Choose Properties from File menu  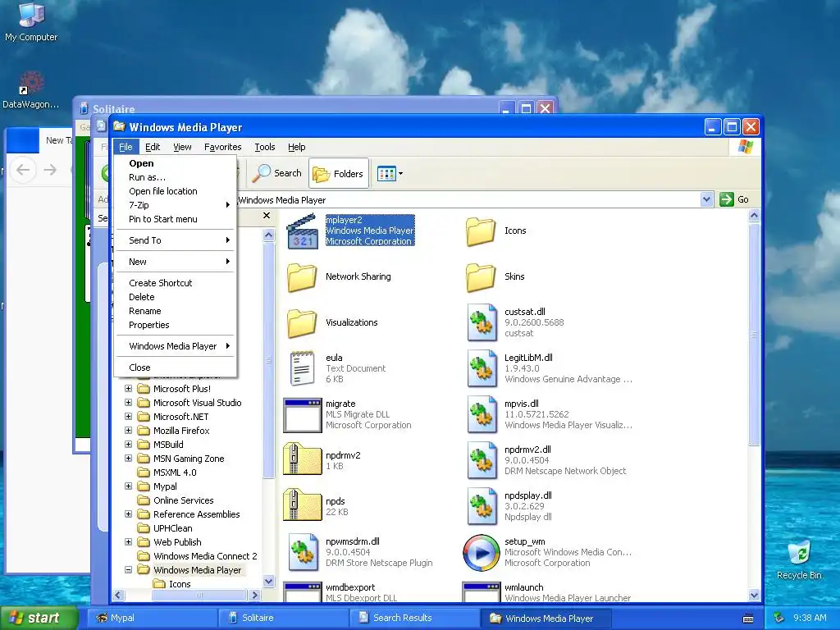[x=176, y=325]
